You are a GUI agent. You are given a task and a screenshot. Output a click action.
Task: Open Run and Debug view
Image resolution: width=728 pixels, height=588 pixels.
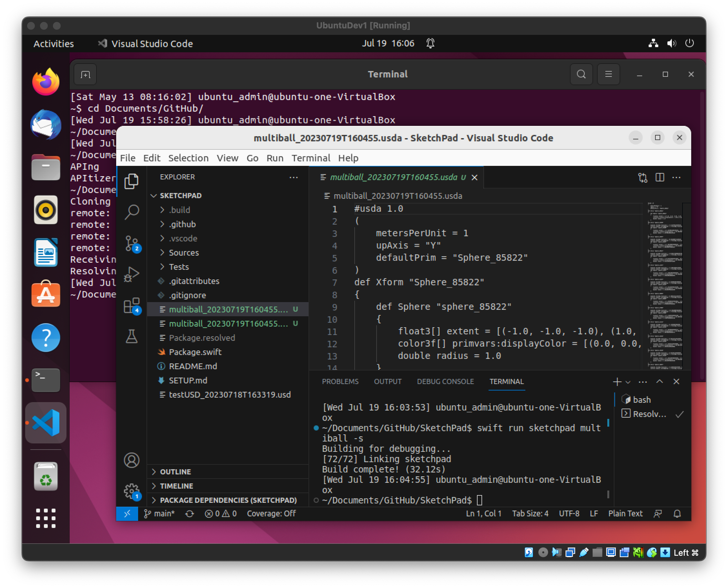click(132, 274)
